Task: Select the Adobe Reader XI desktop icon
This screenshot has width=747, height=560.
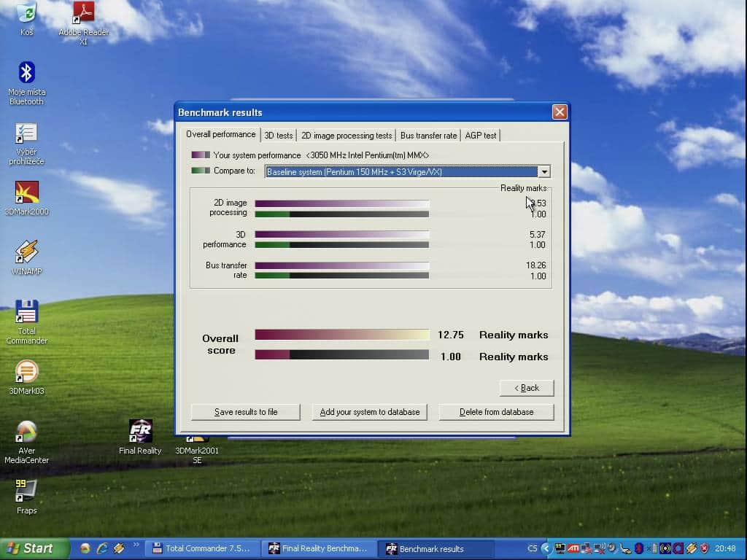Action: (83, 23)
